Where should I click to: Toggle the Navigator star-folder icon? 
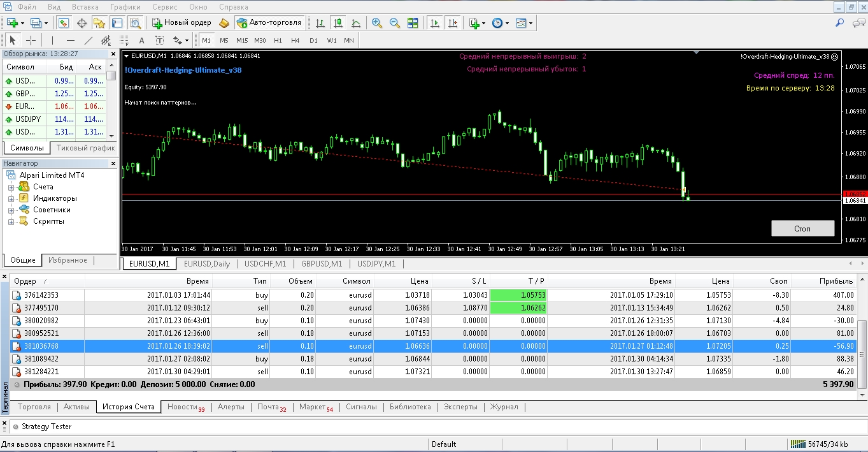[99, 23]
